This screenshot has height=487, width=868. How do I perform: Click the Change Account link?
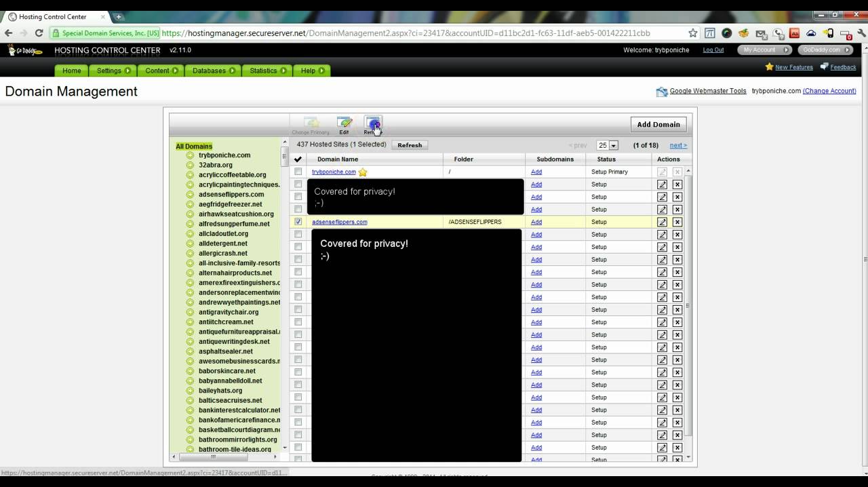829,91
